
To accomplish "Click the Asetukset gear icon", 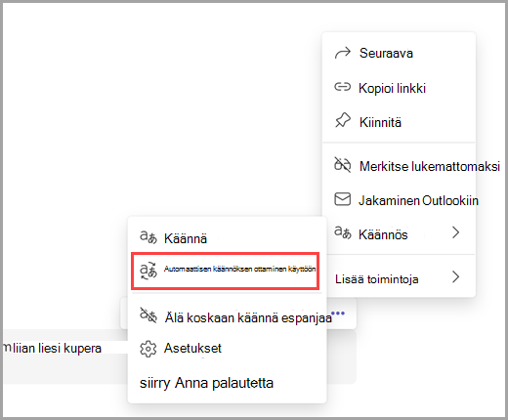I will tap(148, 349).
